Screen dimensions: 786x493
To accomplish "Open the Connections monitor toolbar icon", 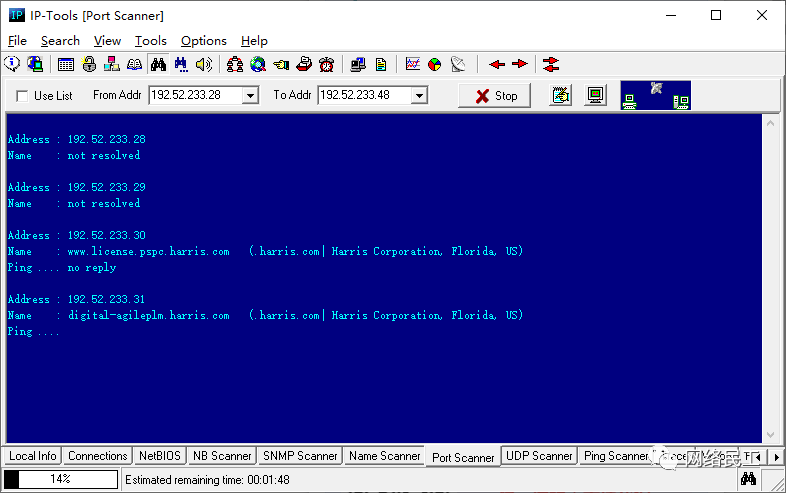I will coord(35,64).
